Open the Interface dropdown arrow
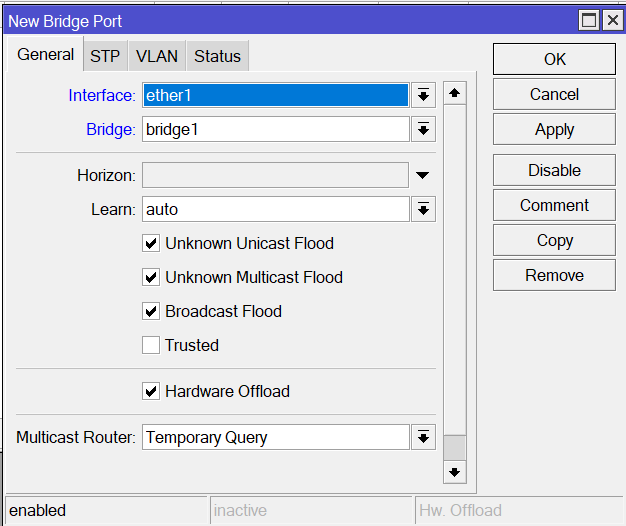The image size is (626, 526). (423, 95)
